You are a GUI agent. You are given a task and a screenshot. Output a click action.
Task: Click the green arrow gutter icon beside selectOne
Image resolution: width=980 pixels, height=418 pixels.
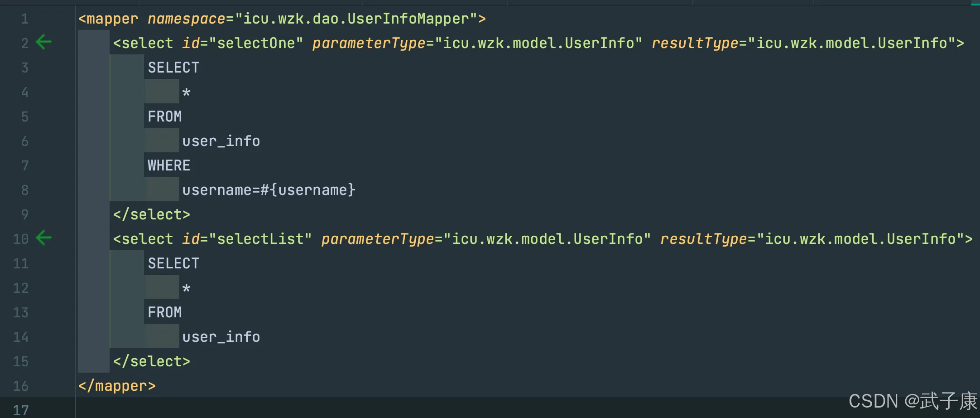tap(44, 43)
